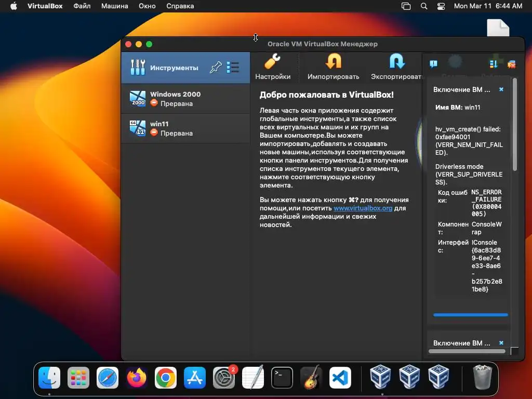Click the NS_ERROR_FAILURE error code value

click(486, 203)
